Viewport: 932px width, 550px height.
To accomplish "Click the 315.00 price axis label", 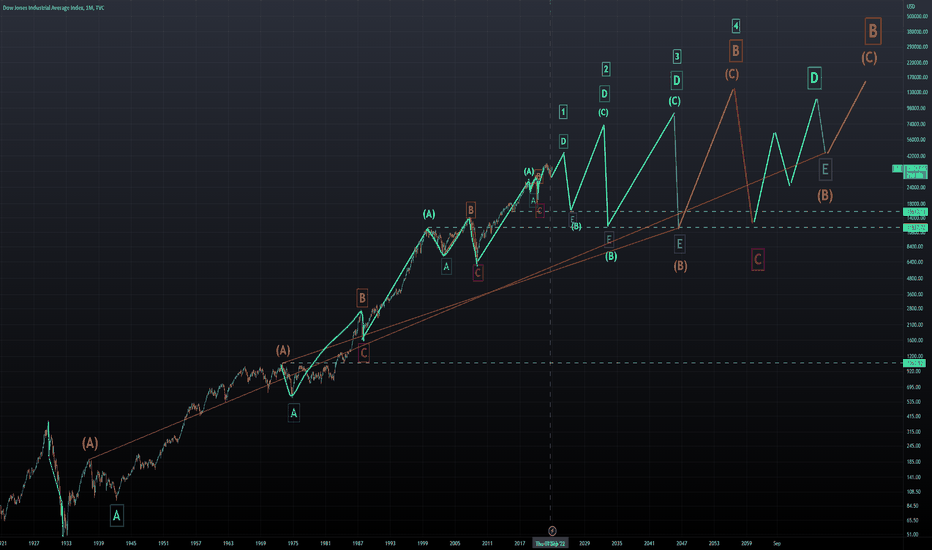I will point(914,432).
